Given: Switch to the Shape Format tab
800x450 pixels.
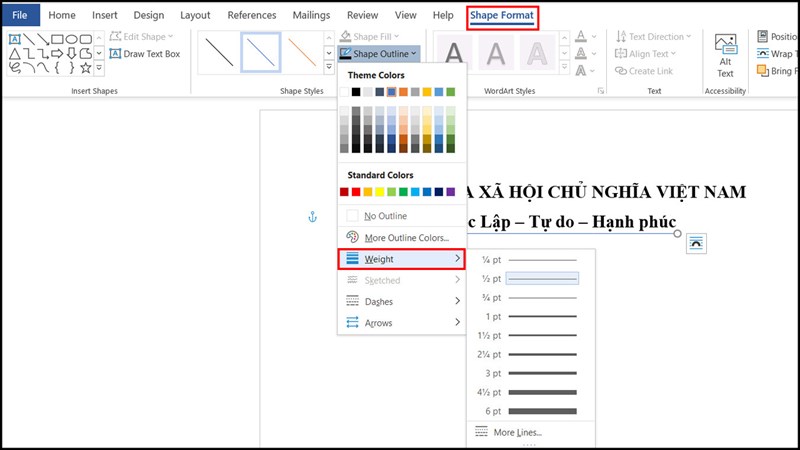Looking at the screenshot, I should 502,16.
